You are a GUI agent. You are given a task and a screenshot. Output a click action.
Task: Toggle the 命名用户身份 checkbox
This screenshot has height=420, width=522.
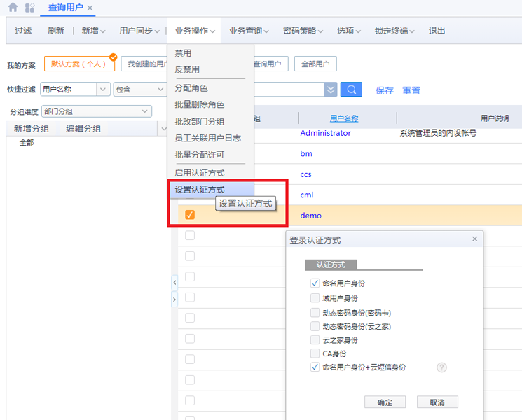(315, 283)
